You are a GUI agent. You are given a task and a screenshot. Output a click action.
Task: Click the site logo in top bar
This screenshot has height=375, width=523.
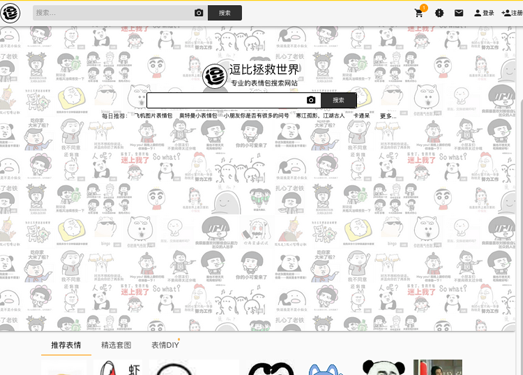click(10, 13)
